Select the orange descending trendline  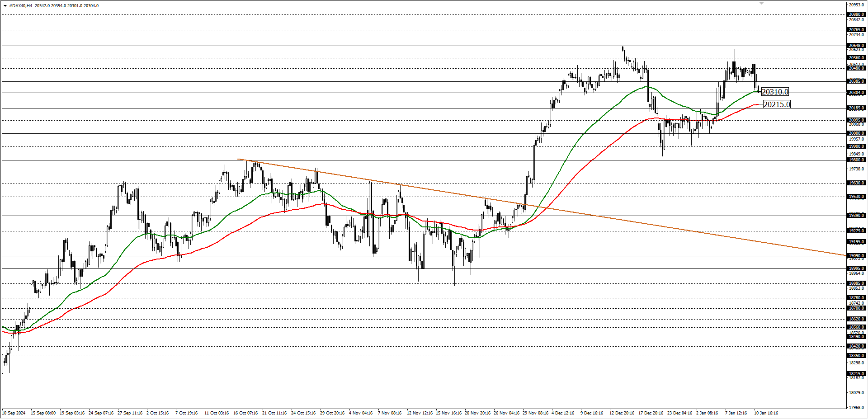pyautogui.click(x=542, y=207)
